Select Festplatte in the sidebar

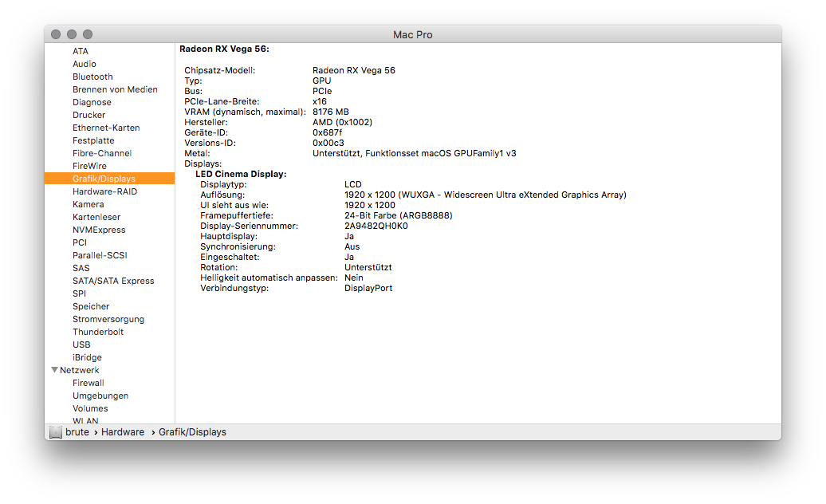(93, 140)
